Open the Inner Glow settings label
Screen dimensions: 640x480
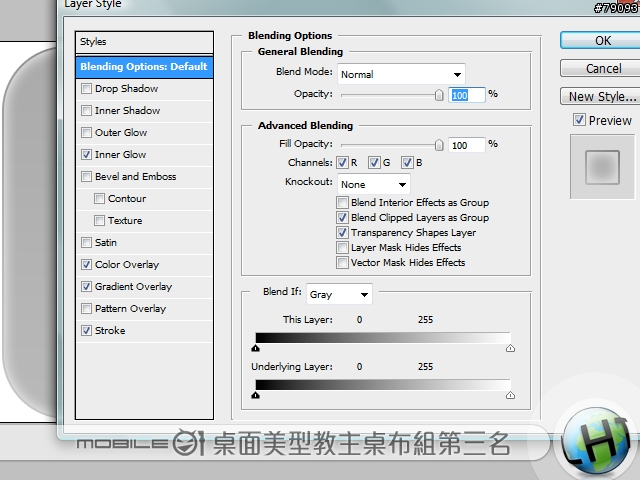tap(120, 155)
